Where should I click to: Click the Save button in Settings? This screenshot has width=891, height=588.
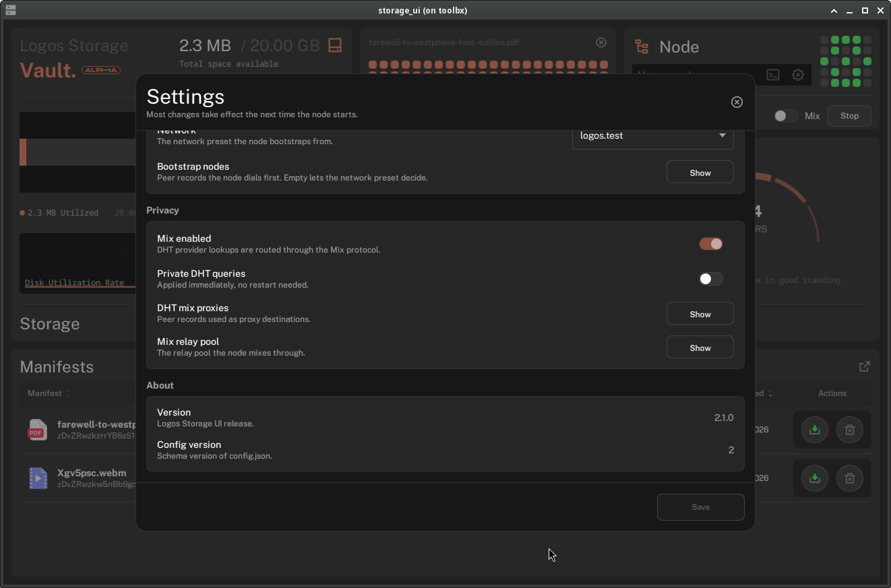tap(700, 507)
